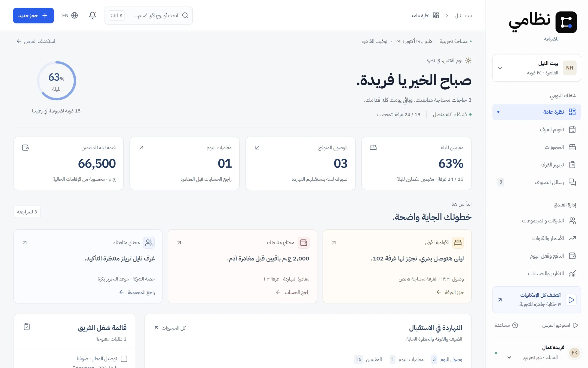Screen dimensions: 588x368
Task: Click the globe language icon
Action: pyautogui.click(x=75, y=15)
